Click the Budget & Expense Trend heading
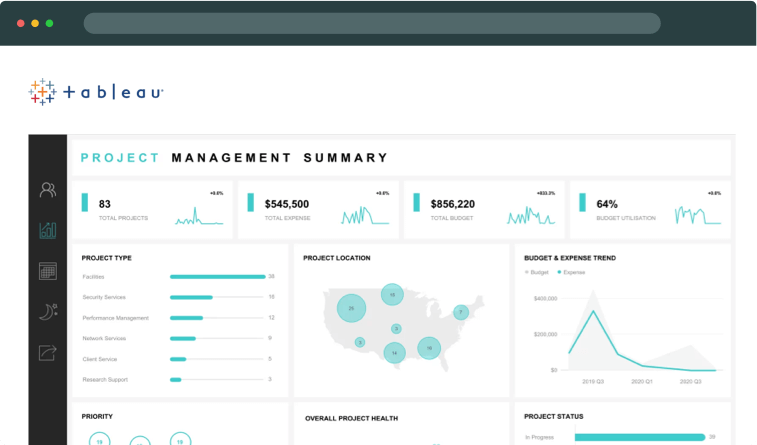Image resolution: width=757 pixels, height=445 pixels. pyautogui.click(x=570, y=258)
